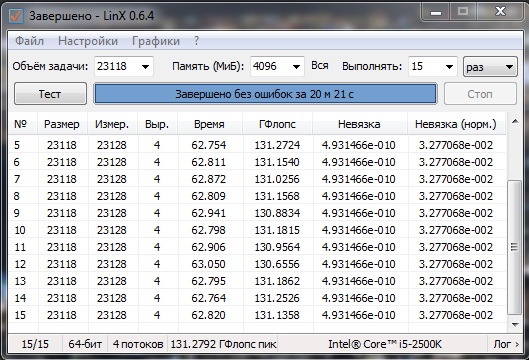Click the memory field value 4096
Viewport: 529px width, 360px height.
click(x=265, y=66)
